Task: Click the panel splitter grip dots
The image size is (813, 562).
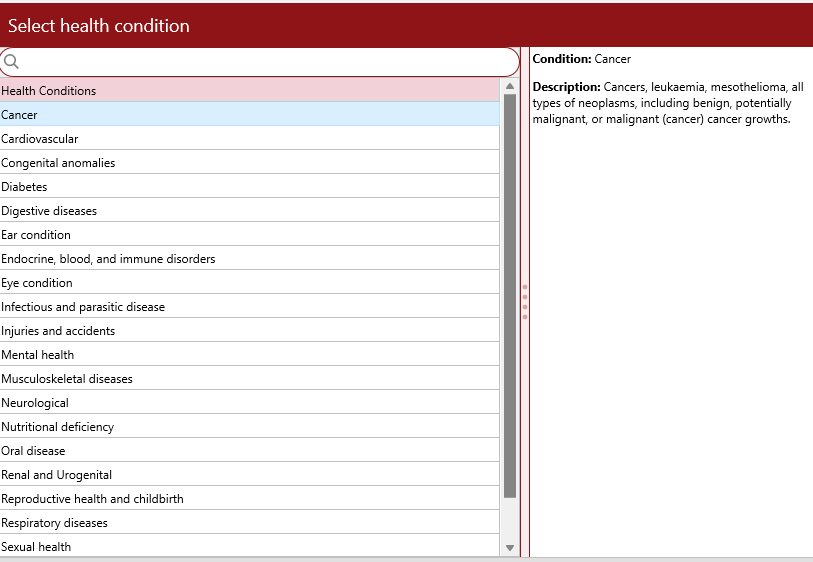Action: coord(525,302)
